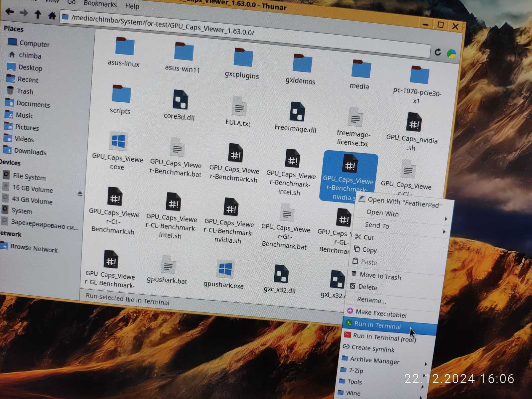Select the 43 GB Volume device
532x399 pixels.
[x=27, y=200]
